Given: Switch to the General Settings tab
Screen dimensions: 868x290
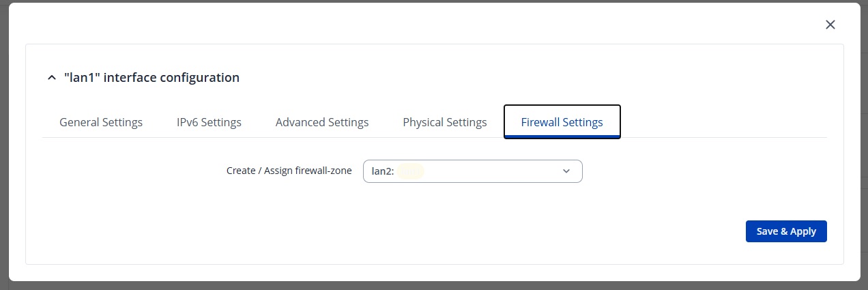Looking at the screenshot, I should tap(101, 122).
